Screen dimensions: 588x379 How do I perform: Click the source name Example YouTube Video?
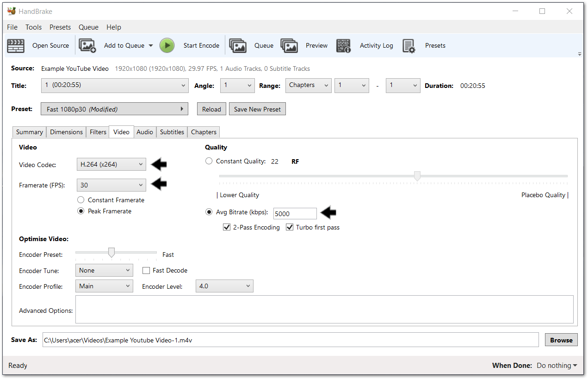[75, 68]
